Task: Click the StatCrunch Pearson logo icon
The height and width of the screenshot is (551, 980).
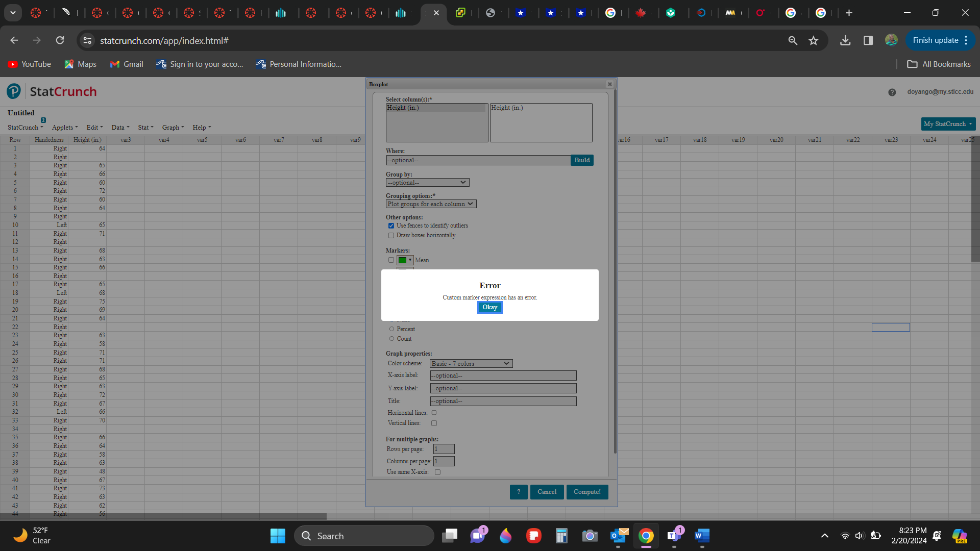Action: point(14,91)
